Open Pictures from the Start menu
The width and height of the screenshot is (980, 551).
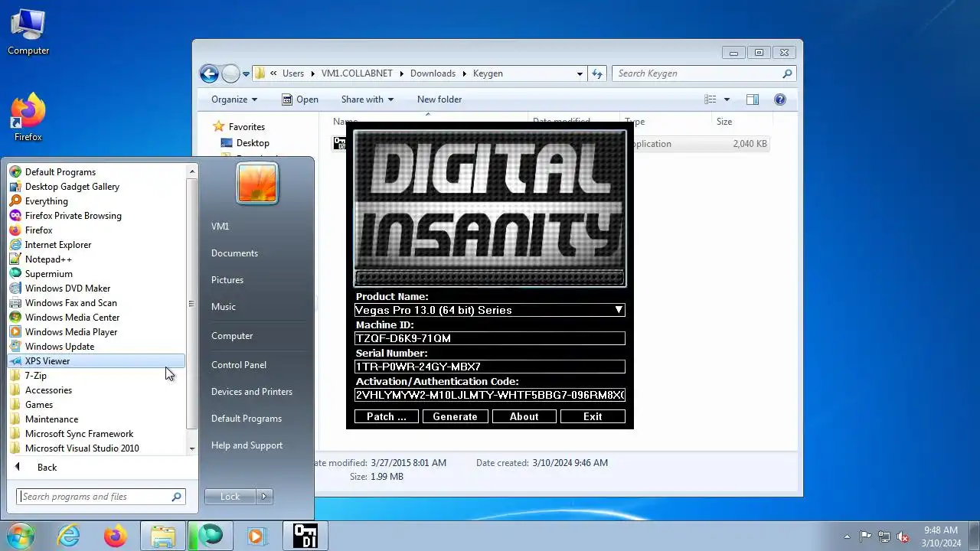[x=227, y=280]
